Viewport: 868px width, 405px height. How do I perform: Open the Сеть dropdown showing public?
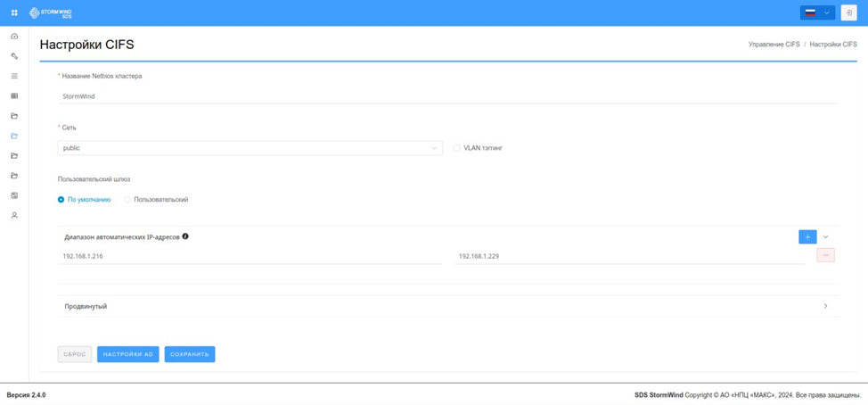[x=250, y=148]
